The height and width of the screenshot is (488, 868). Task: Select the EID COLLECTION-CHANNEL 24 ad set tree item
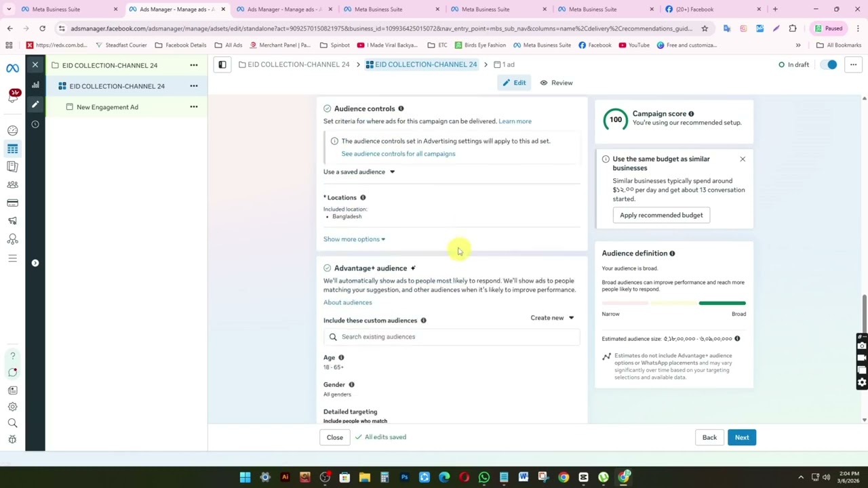(117, 86)
